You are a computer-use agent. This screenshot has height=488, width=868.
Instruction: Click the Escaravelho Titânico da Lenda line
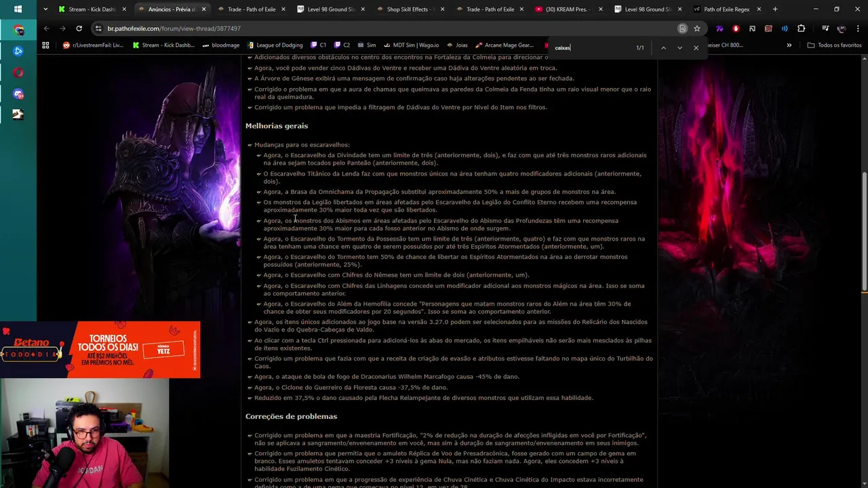click(452, 178)
